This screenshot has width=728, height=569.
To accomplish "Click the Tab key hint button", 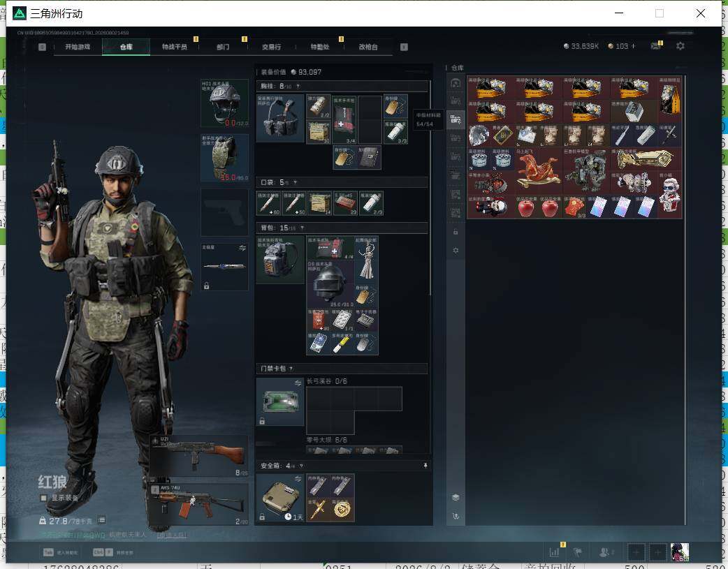I will tap(48, 552).
